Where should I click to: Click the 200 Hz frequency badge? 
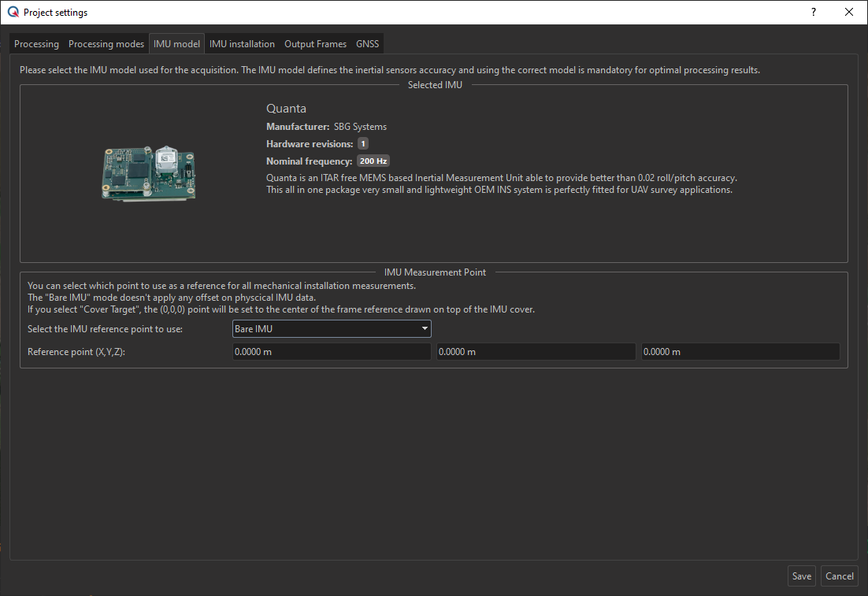(x=373, y=161)
